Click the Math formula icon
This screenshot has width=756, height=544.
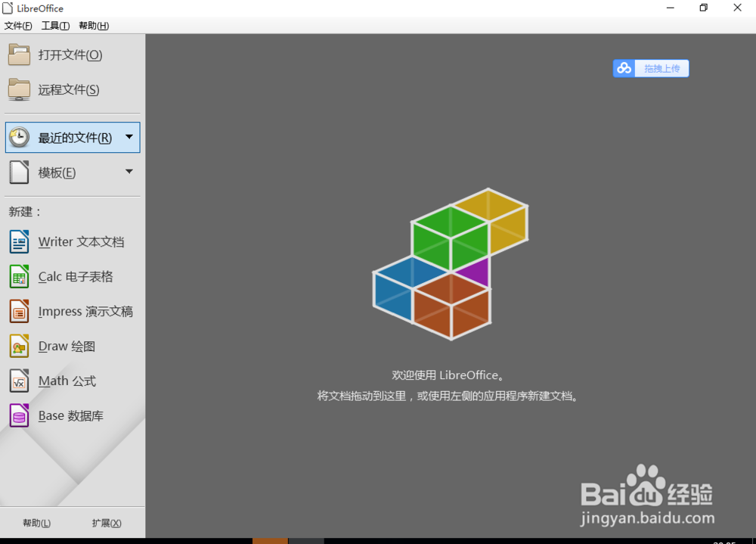20,381
